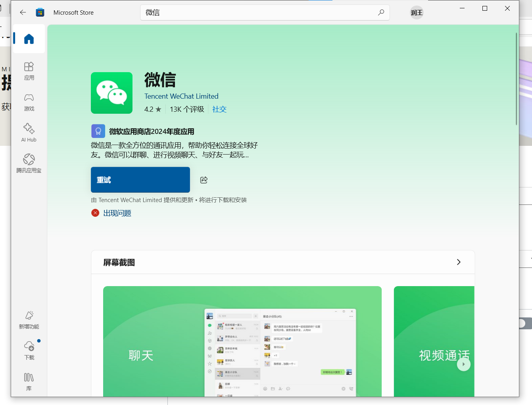The width and height of the screenshot is (532, 405).
Task: Go back using the back arrow
Action: 23,12
